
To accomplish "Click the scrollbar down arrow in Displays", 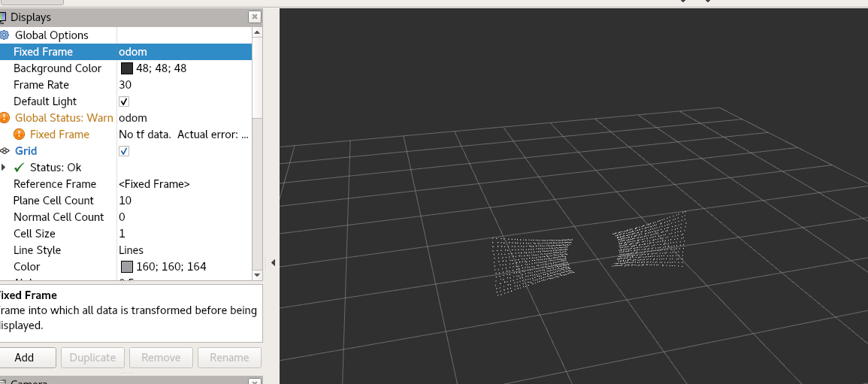I will click(x=257, y=275).
